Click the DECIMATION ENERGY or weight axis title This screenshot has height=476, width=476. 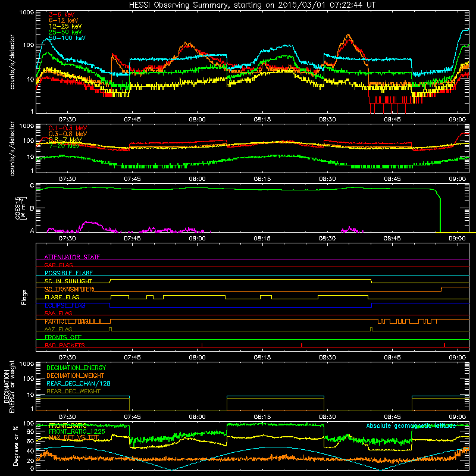tap(9, 386)
